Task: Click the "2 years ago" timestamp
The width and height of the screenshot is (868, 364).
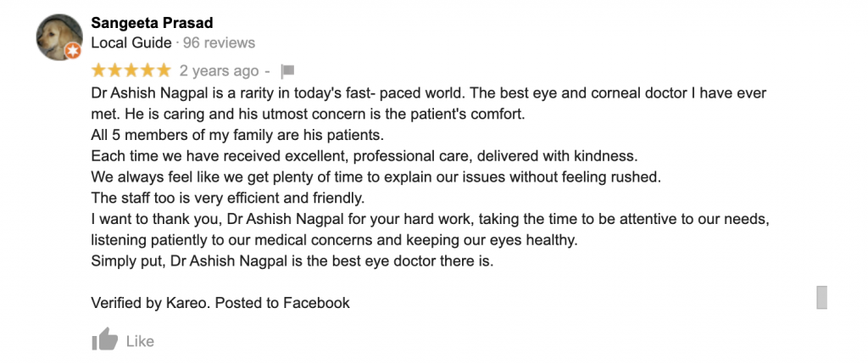Action: [x=219, y=71]
